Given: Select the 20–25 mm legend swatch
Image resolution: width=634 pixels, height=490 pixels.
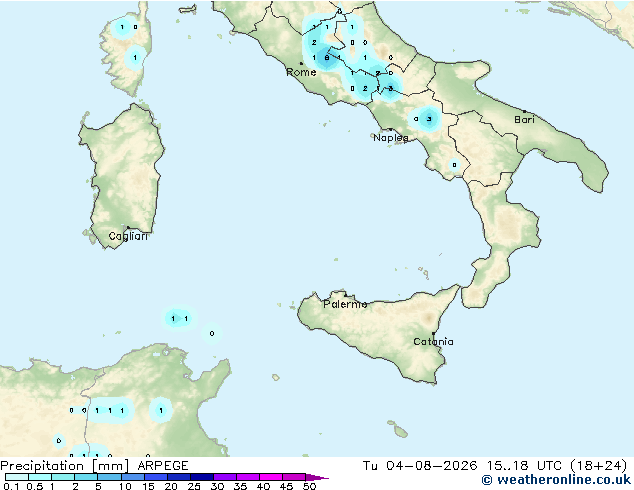Looking at the screenshot, I should tap(178, 477).
